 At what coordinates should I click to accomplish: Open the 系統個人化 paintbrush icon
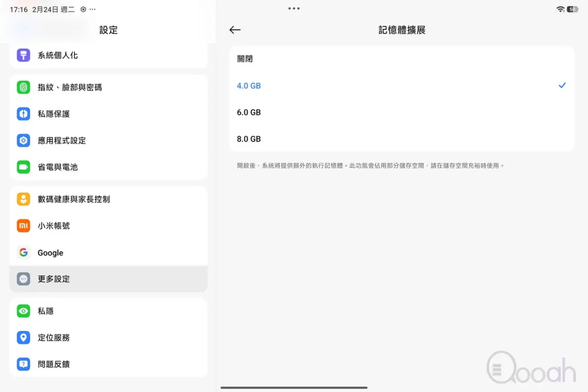tap(23, 55)
